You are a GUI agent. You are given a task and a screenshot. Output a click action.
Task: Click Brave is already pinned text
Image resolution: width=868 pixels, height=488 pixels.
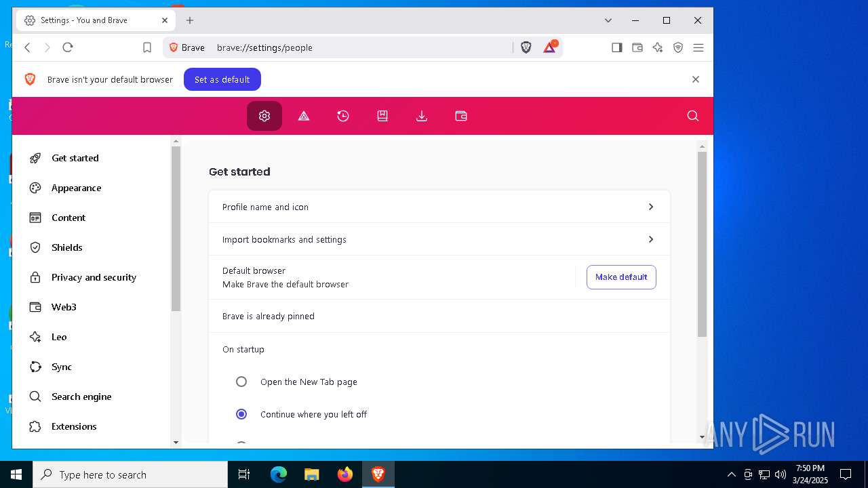pos(269,317)
